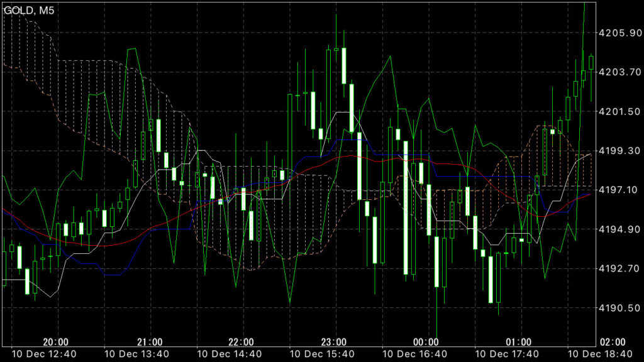Viewport: 644px width, 362px height.
Task: Click the 4194.90 price scale value
Action: coord(619,229)
